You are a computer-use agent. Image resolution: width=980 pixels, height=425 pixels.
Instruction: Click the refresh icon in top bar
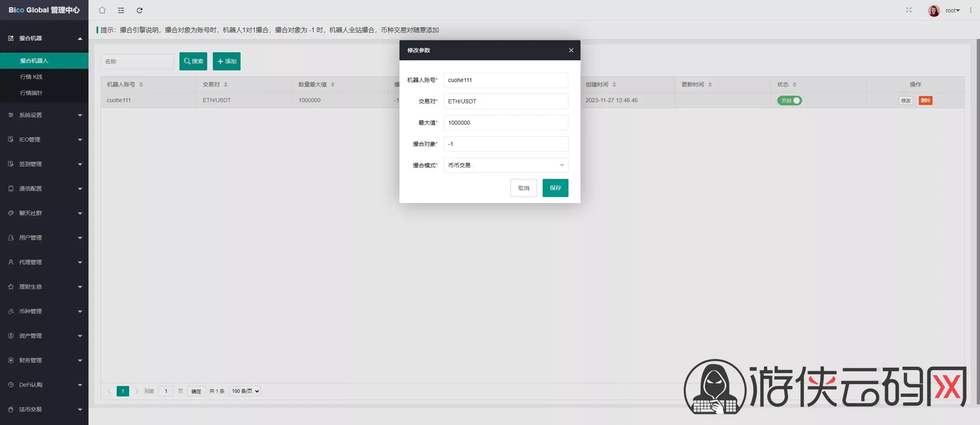(x=140, y=10)
